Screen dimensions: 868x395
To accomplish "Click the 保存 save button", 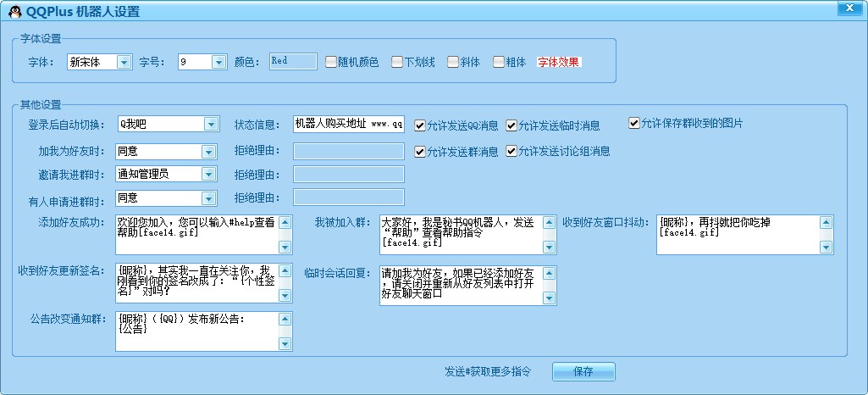I will coord(583,372).
